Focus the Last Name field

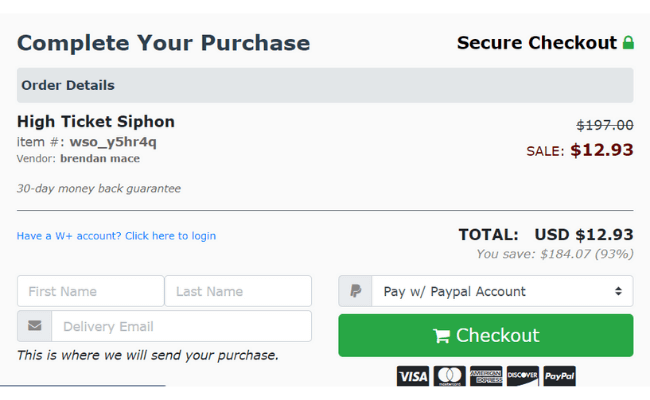point(238,291)
